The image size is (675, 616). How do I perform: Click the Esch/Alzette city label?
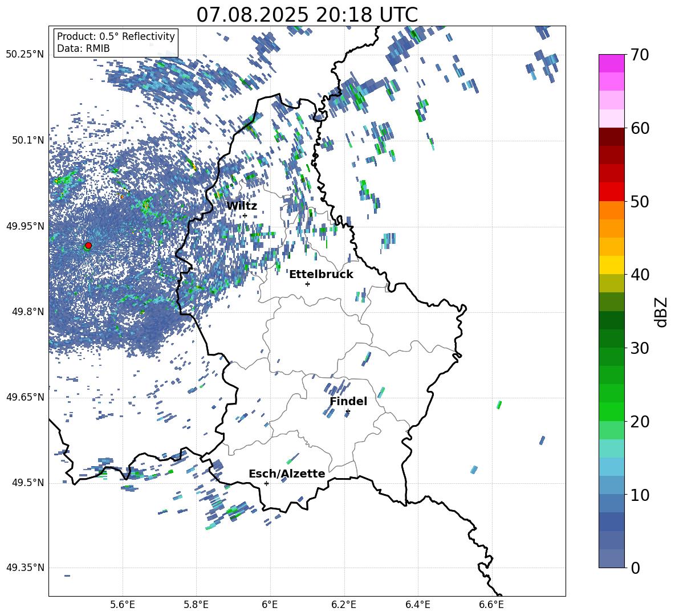tap(287, 474)
